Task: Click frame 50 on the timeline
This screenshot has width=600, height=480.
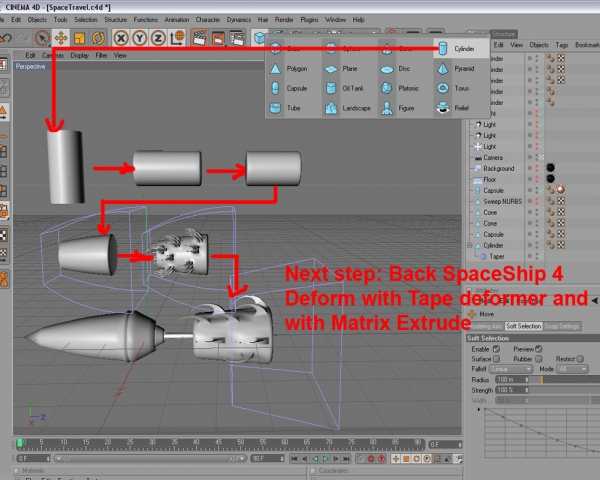Action: [240, 444]
